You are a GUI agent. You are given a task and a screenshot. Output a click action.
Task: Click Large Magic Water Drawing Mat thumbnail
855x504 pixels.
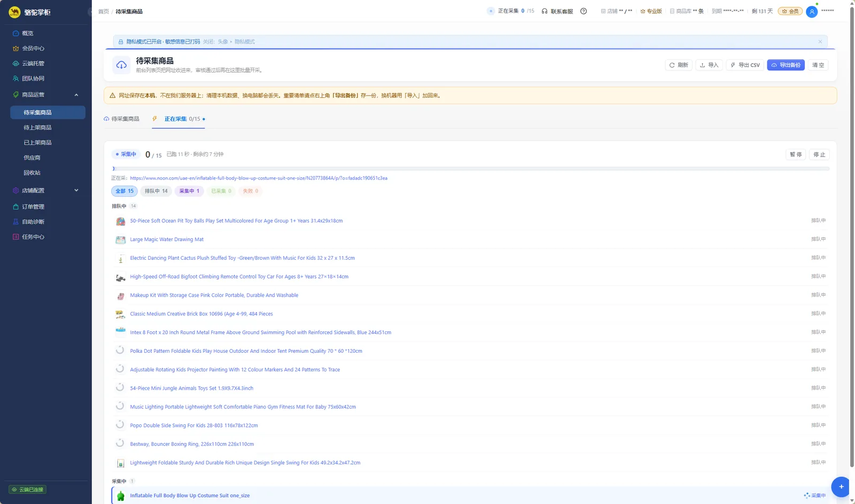[120, 239]
